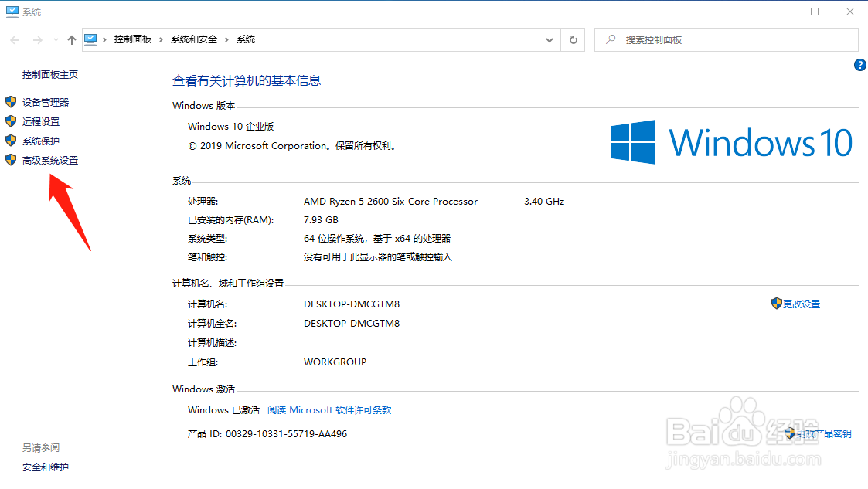Open the address bar history dropdown
This screenshot has width=868, height=489.
pos(549,40)
